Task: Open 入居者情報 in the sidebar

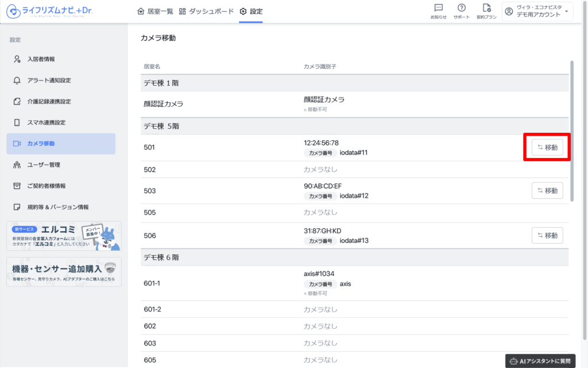Action: pos(41,59)
